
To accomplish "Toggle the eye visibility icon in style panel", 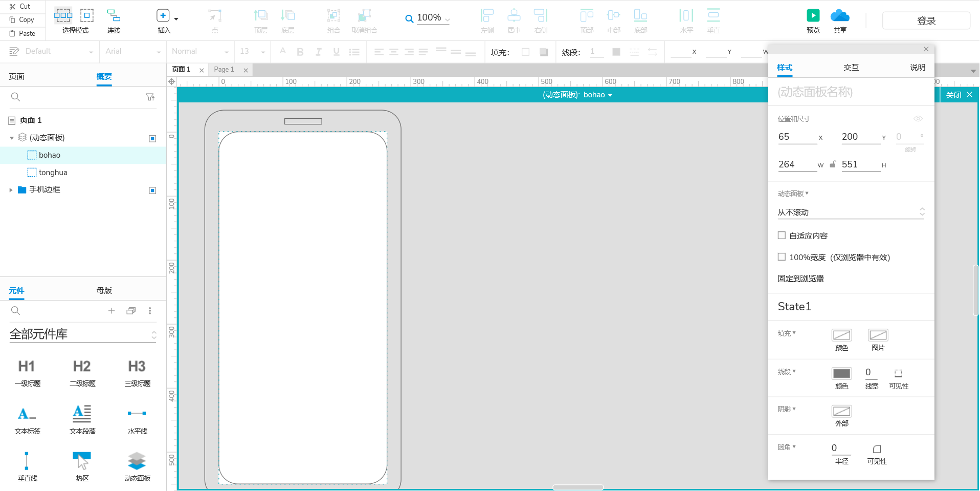I will pos(918,119).
